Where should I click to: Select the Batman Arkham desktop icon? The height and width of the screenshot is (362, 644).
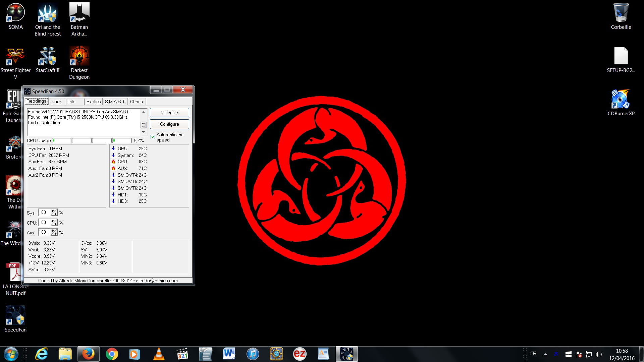tap(79, 19)
